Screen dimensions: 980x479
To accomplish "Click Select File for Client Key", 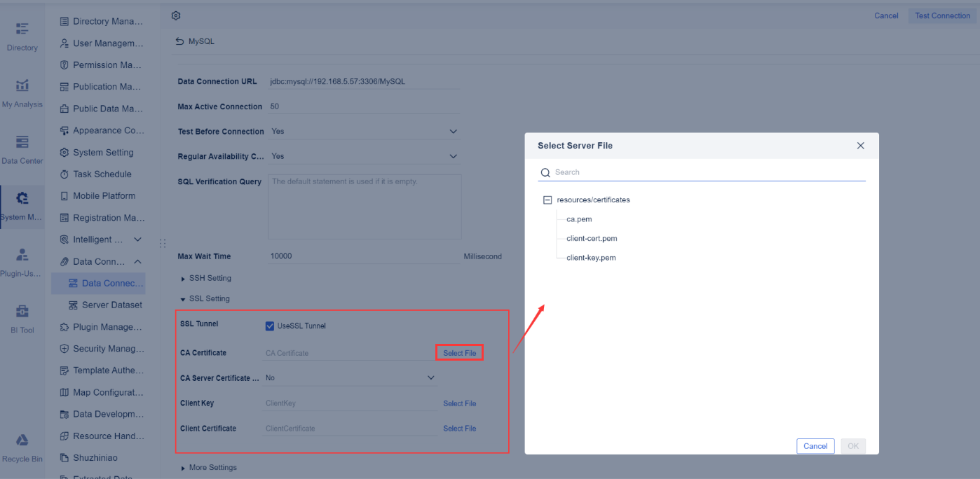I will coord(459,403).
